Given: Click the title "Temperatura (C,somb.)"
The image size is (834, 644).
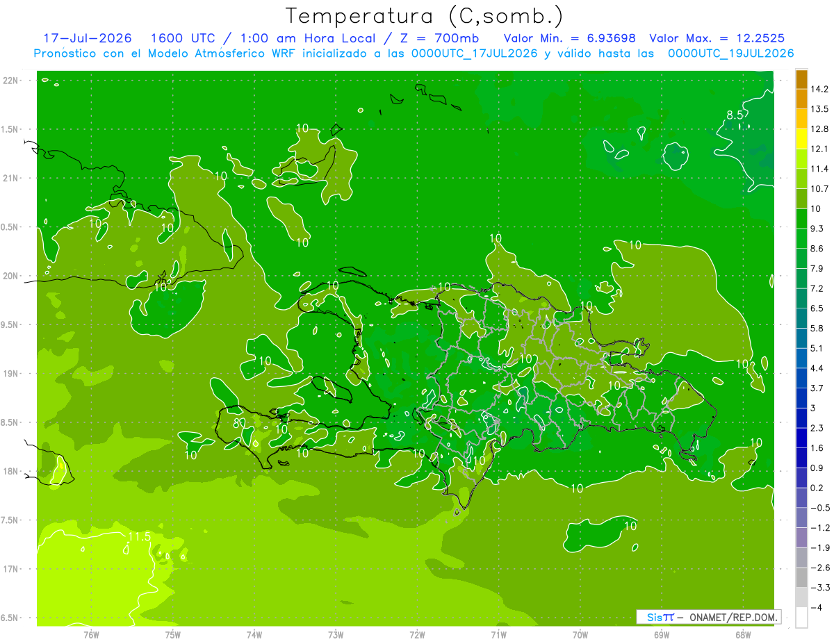Looking at the screenshot, I should pos(424,16).
